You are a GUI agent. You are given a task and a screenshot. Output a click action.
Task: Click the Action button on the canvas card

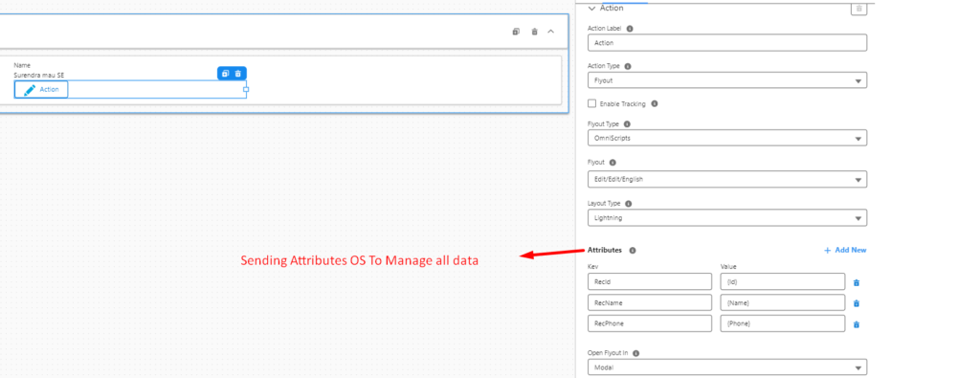point(41,90)
